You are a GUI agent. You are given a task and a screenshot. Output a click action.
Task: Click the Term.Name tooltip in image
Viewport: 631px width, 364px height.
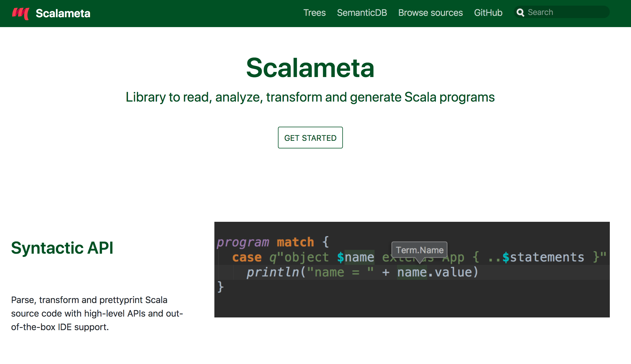[419, 250]
